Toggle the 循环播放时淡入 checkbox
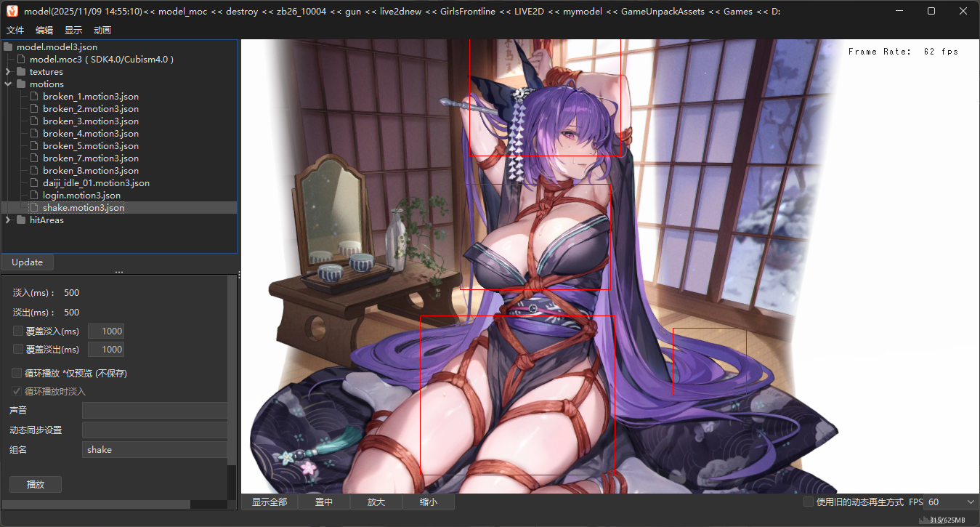 pyautogui.click(x=17, y=391)
